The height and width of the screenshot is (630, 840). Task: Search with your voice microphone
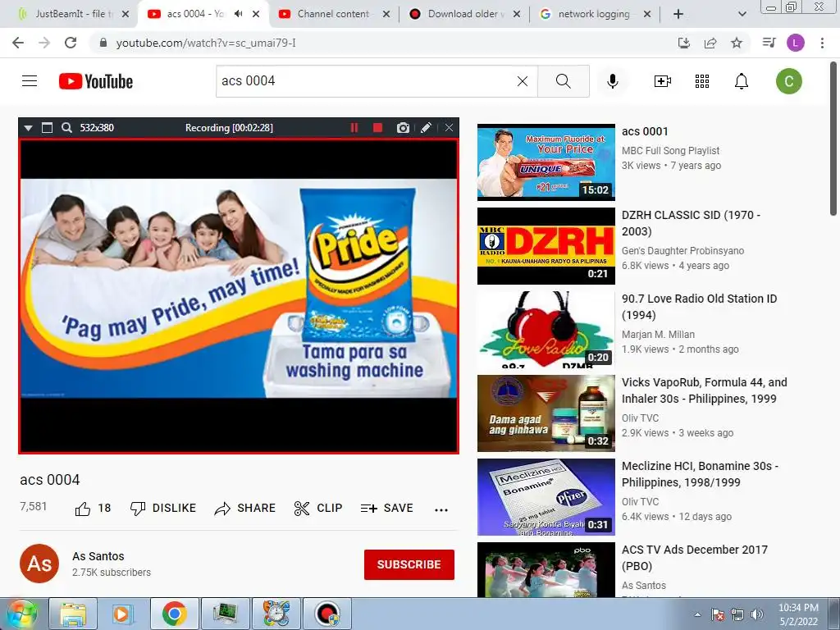612,81
